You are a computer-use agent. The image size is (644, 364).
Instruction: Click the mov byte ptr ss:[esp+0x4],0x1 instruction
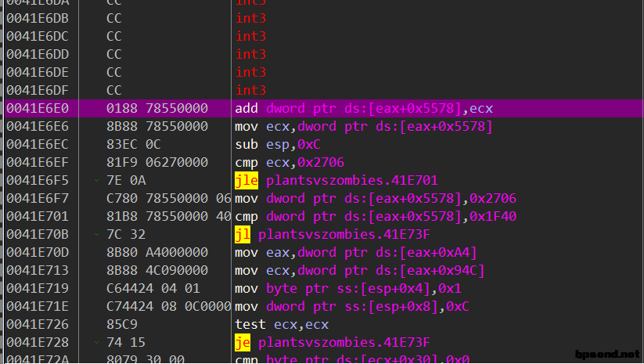pos(348,289)
